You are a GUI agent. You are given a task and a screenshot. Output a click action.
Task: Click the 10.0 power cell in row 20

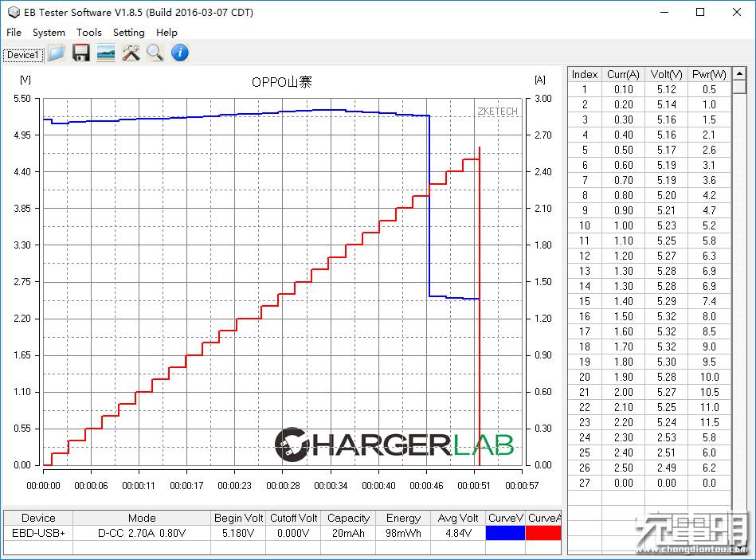tap(709, 377)
